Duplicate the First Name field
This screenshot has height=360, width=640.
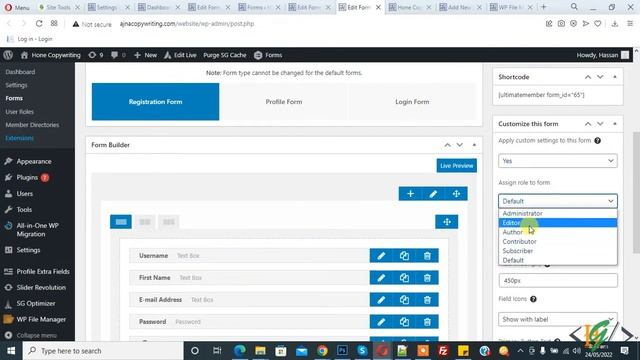tap(404, 278)
